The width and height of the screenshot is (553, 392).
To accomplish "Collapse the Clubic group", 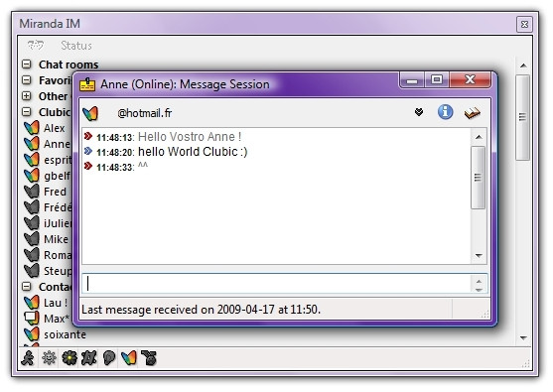I will point(27,112).
